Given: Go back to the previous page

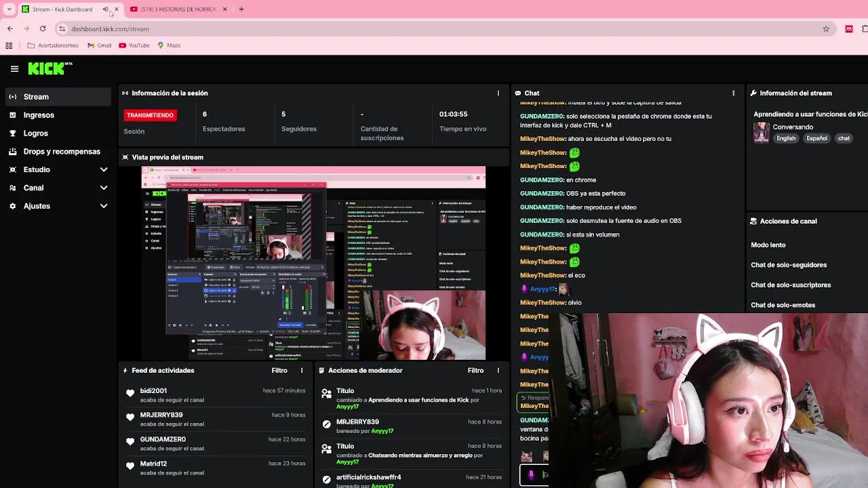Looking at the screenshot, I should pyautogui.click(x=9, y=28).
